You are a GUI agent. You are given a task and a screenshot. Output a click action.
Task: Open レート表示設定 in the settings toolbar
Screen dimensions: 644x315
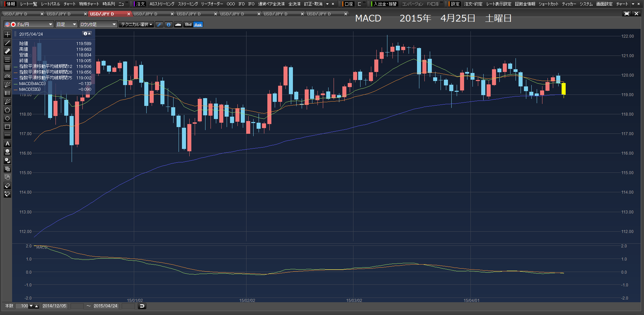coord(499,4)
